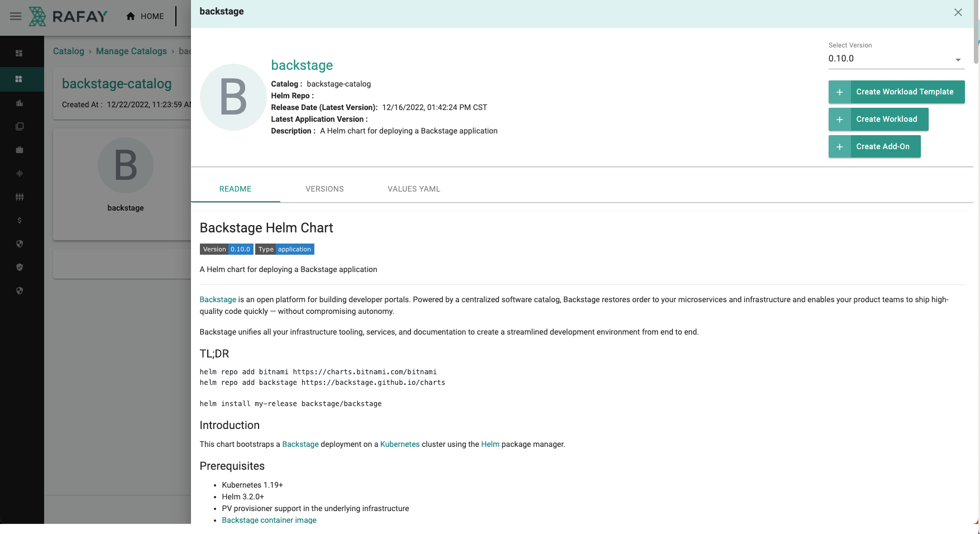Click the helm repo add backstage line
Viewport: 980px width, 534px height.
(x=322, y=383)
